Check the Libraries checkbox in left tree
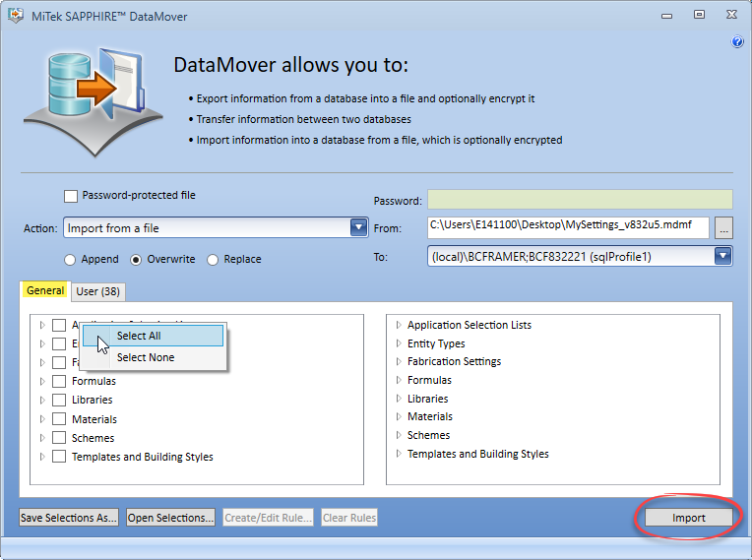The image size is (752, 560). 59,400
